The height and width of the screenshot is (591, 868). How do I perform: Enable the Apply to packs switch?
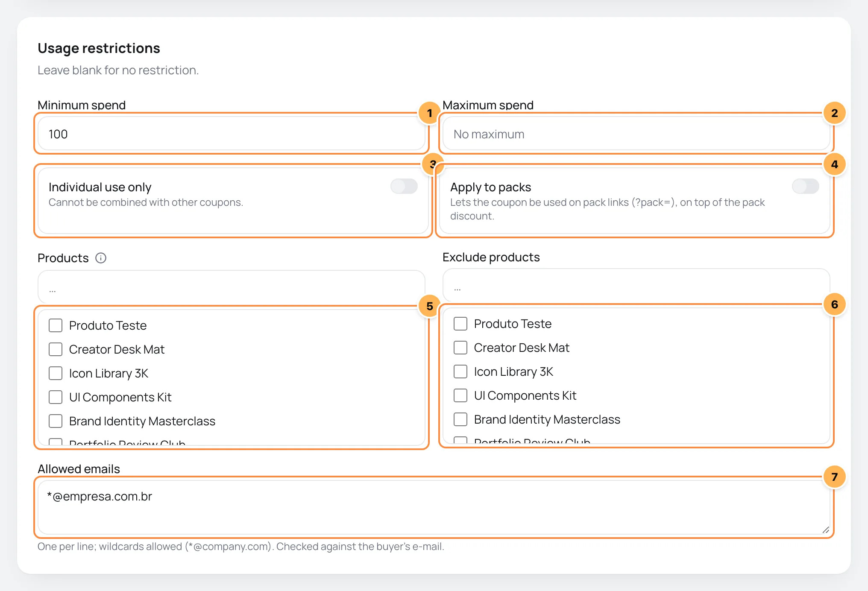click(x=805, y=186)
